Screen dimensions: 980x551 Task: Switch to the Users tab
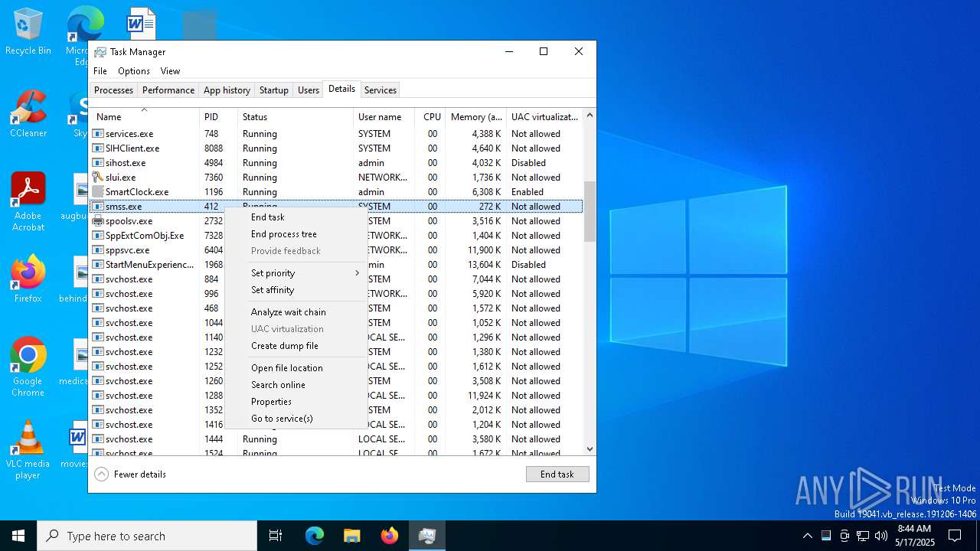(x=309, y=90)
